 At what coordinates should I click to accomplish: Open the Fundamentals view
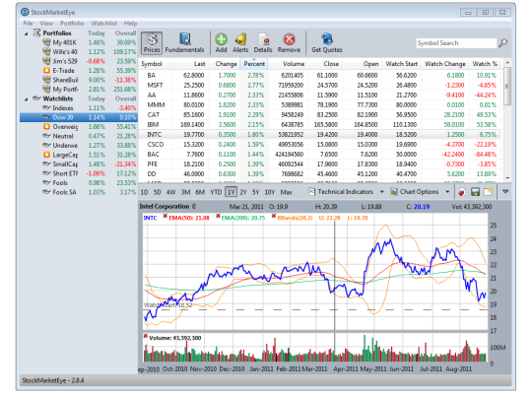tap(184, 43)
